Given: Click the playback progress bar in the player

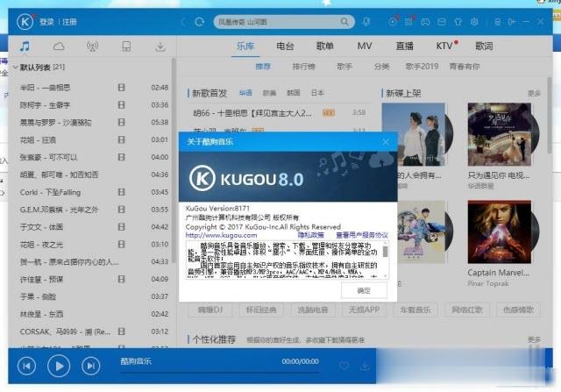Looking at the screenshot, I should pos(219,373).
